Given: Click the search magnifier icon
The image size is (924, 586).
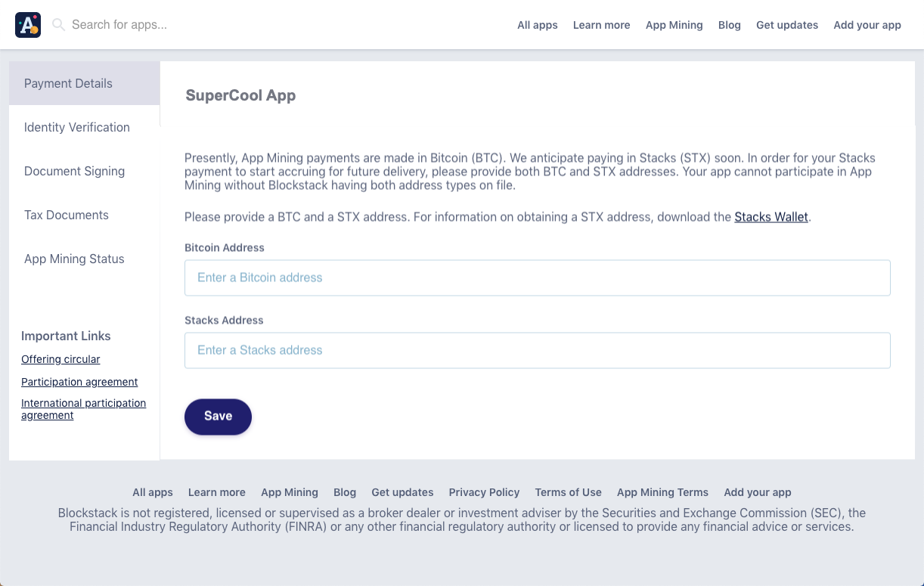Looking at the screenshot, I should 58,25.
